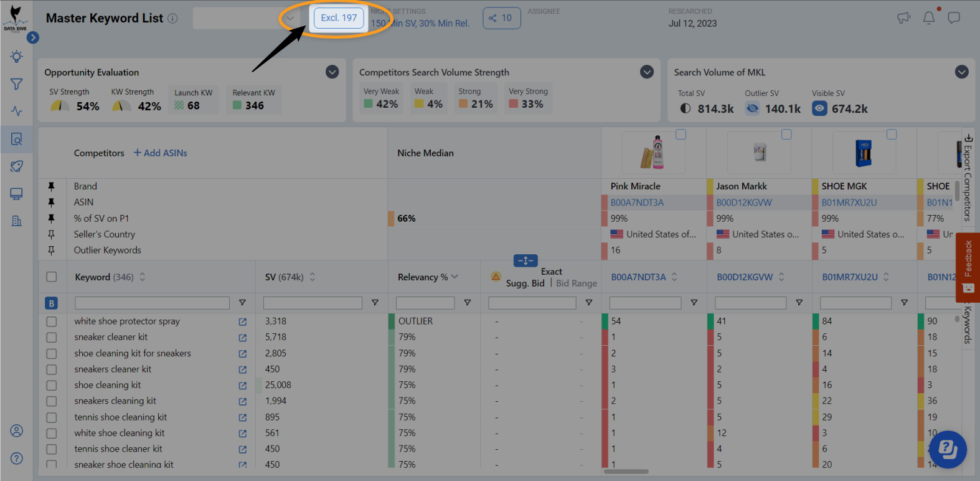The height and width of the screenshot is (481, 980).
Task: Open the user account icon in sidebar
Action: [17, 431]
